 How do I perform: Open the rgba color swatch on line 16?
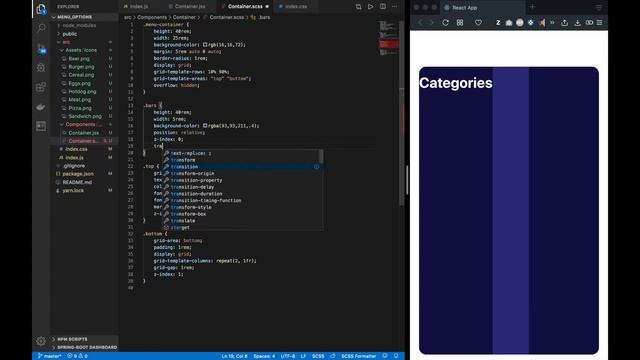[205, 126]
